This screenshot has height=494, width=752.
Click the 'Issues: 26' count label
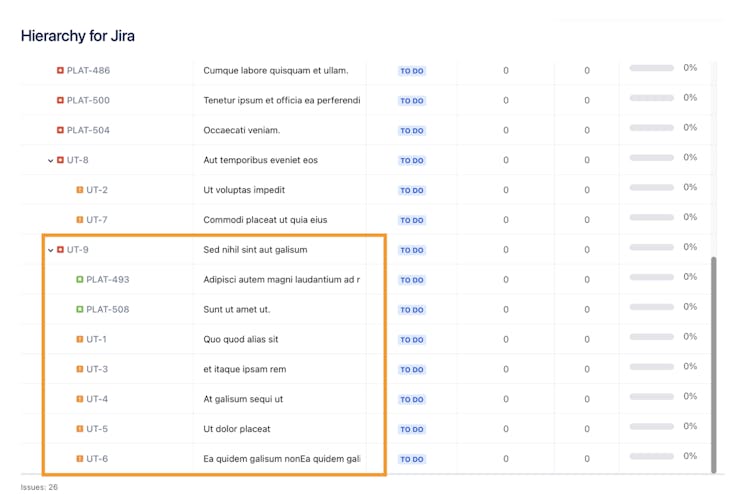point(39,487)
